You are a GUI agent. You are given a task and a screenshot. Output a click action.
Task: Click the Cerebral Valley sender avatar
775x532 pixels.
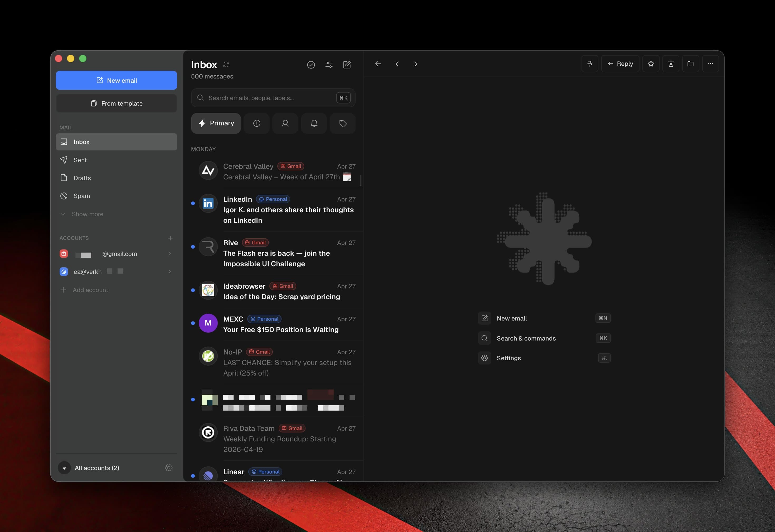[x=208, y=171]
